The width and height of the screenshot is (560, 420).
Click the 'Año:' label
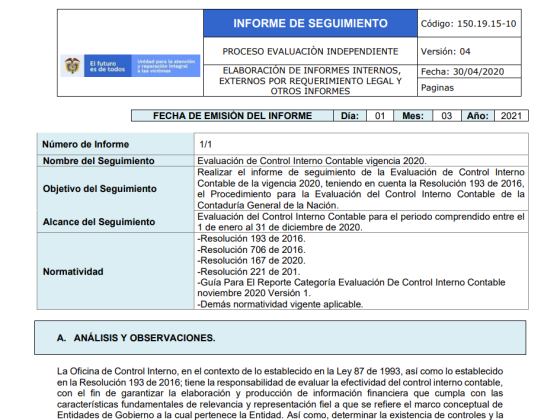click(x=478, y=116)
